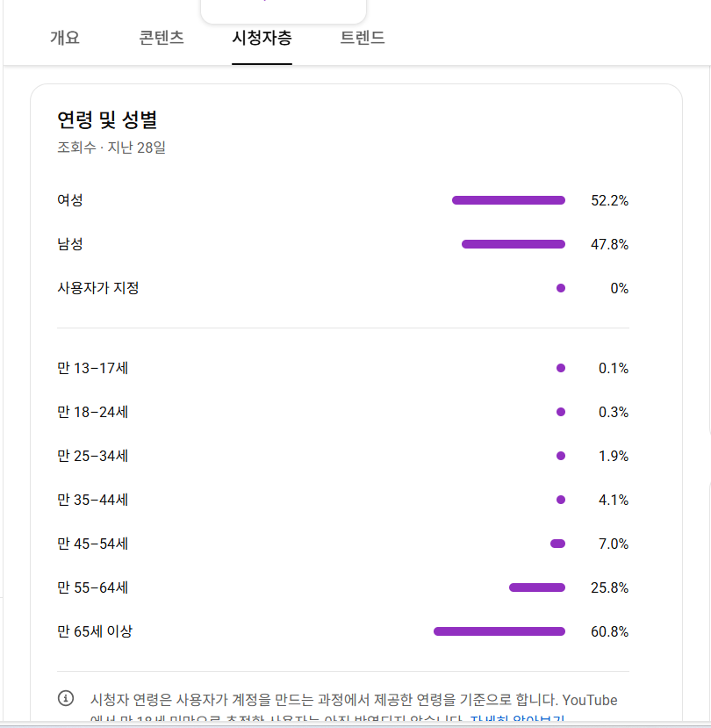Click the 60.8% value for 만 65세 이상
The image size is (711, 728).
(609, 632)
